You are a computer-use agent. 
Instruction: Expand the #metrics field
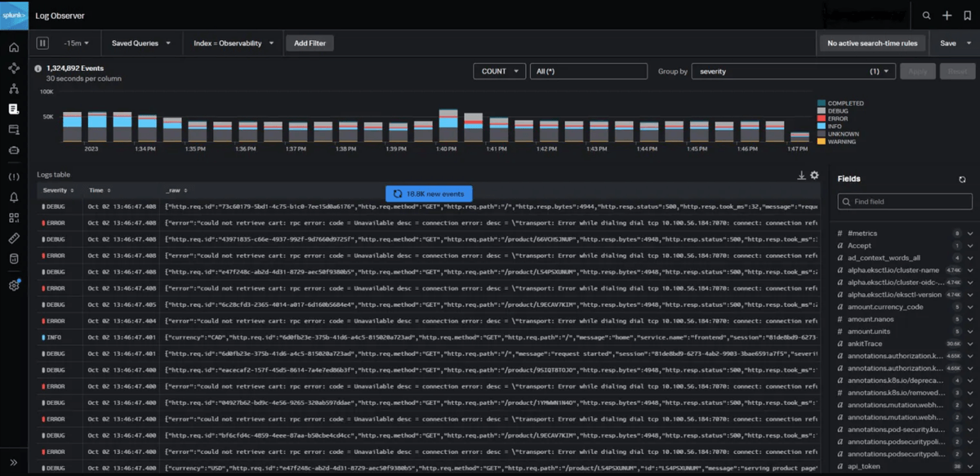970,234
